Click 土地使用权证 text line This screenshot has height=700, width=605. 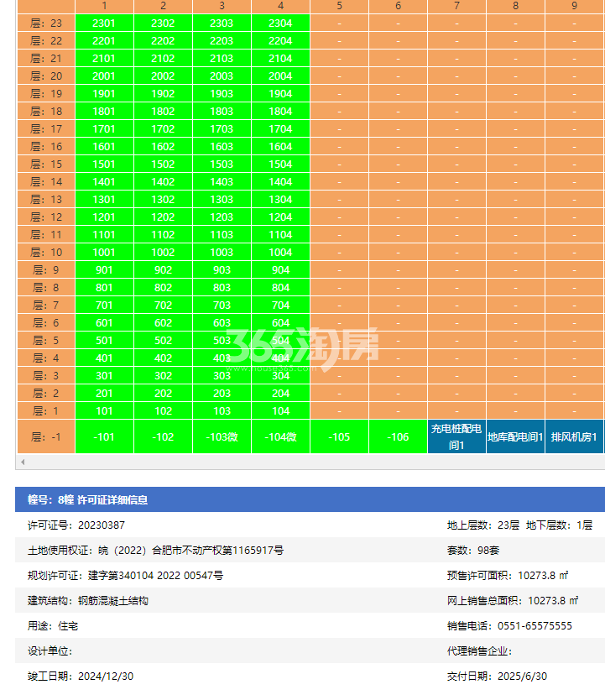tap(155, 551)
